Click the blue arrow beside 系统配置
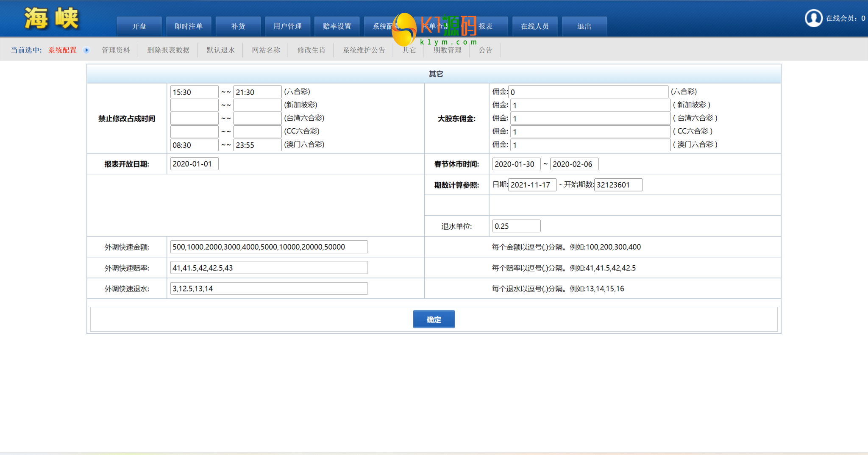The width and height of the screenshot is (868, 455). tap(86, 50)
